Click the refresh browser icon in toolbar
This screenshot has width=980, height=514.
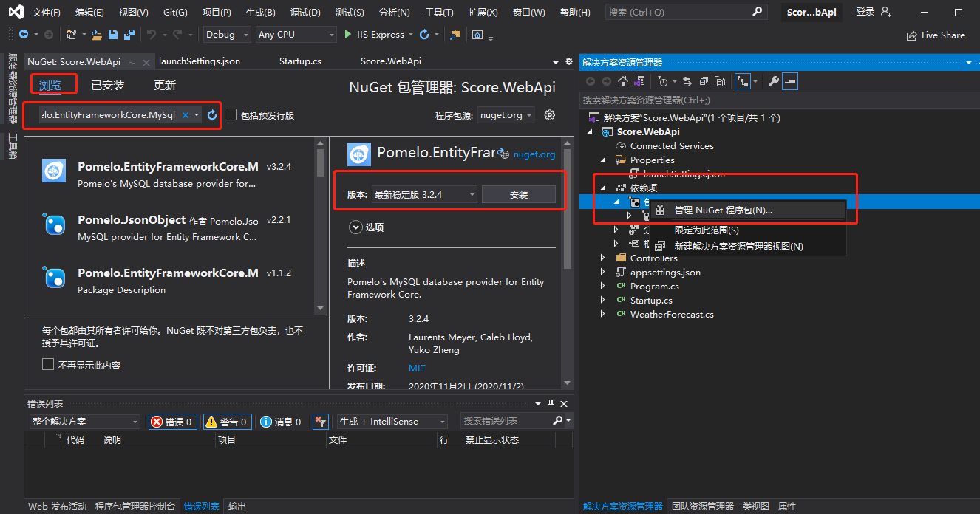click(424, 35)
